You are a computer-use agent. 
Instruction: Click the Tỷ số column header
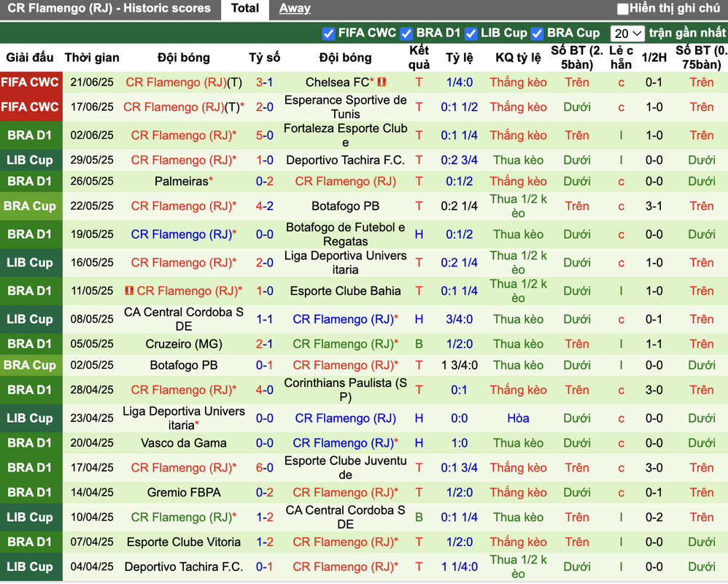coord(264,58)
